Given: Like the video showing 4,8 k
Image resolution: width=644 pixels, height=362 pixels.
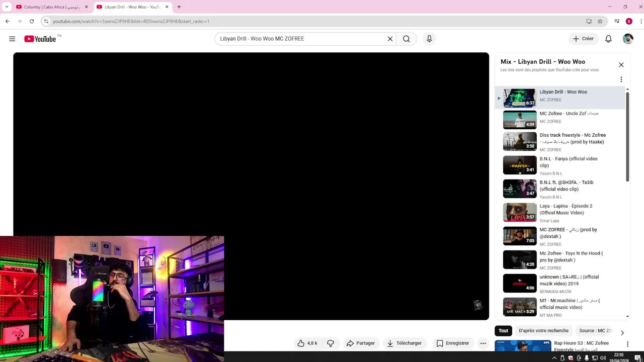Looking at the screenshot, I should 307,343.
